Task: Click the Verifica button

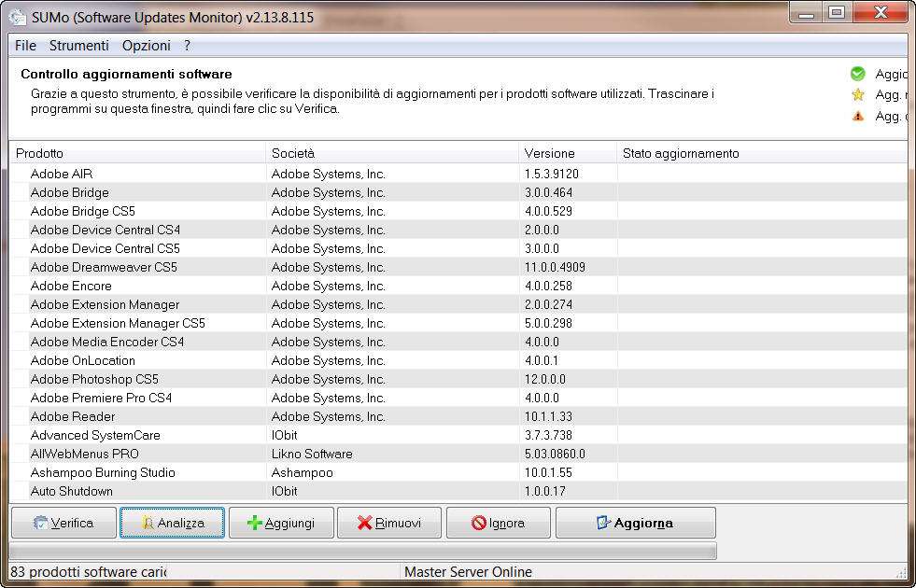Action: click(63, 523)
